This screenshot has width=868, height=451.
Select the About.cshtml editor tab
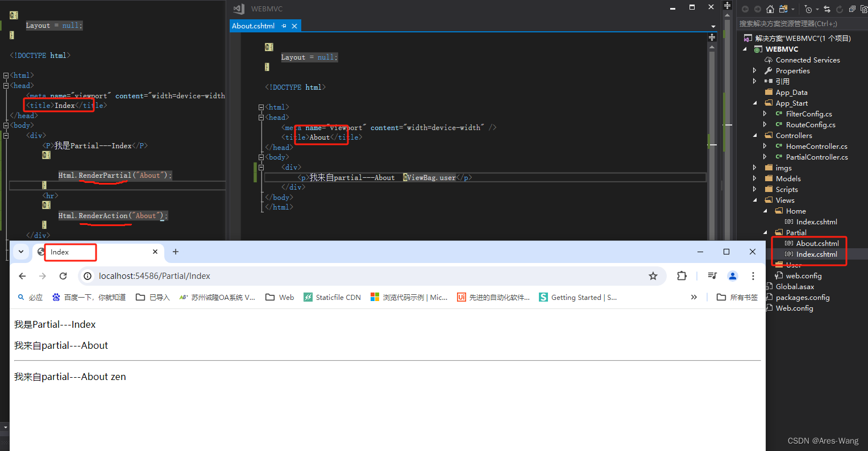point(254,26)
